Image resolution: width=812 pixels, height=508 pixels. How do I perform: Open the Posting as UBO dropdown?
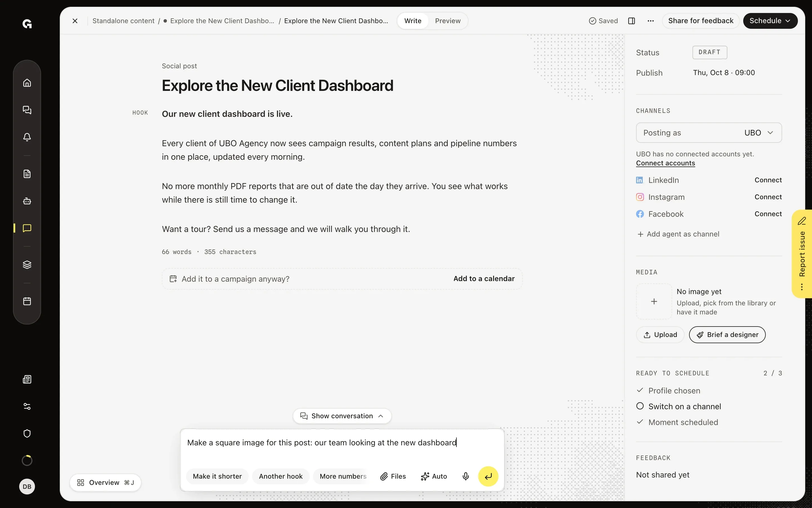click(709, 133)
